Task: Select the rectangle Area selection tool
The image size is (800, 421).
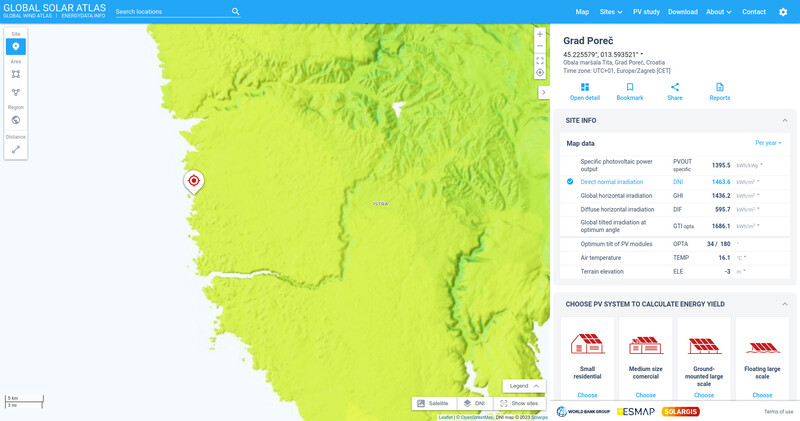Action: pos(16,74)
